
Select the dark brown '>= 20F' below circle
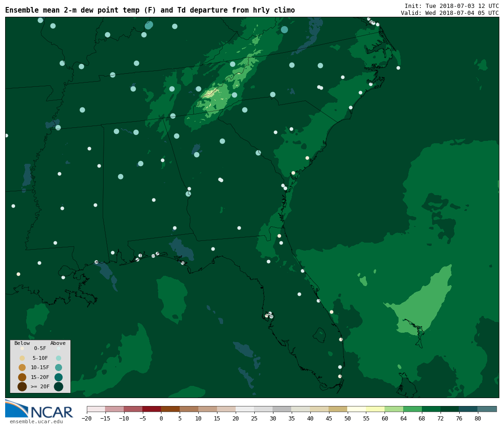[22, 386]
